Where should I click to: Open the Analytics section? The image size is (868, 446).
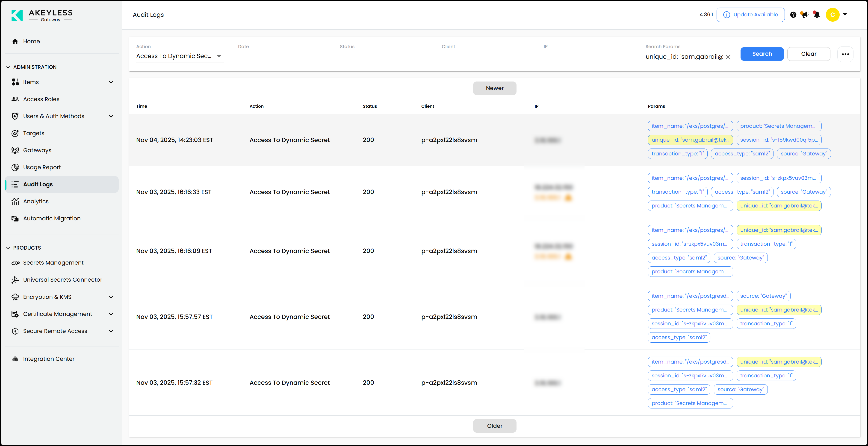[x=36, y=201]
